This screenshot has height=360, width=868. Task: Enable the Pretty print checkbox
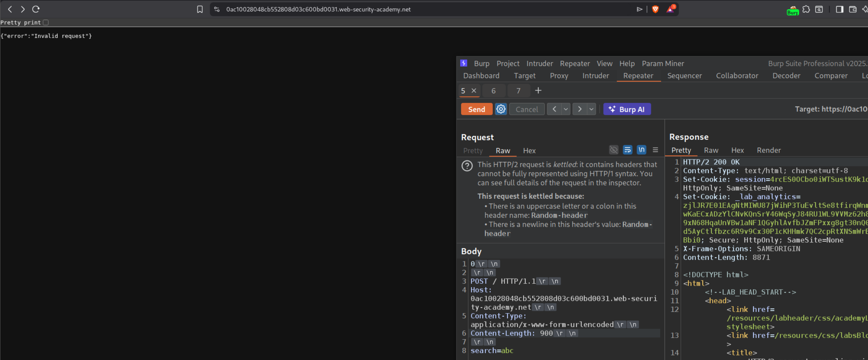tap(46, 23)
